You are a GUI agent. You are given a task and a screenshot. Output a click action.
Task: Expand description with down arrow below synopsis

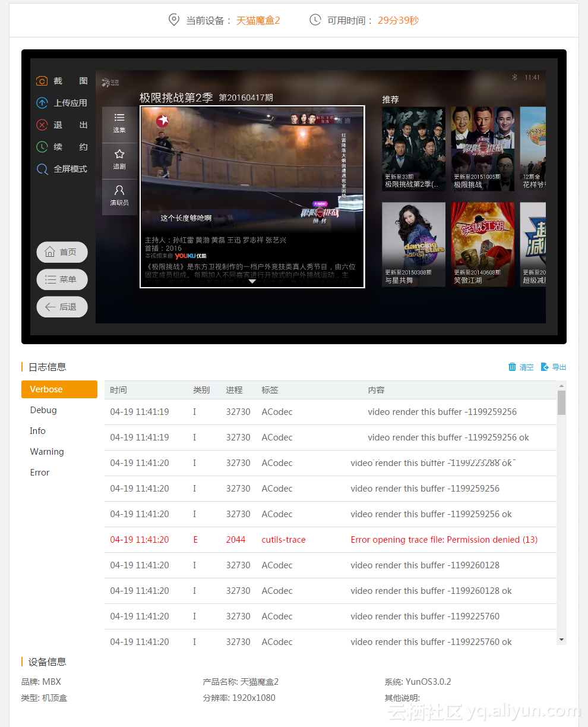252,281
